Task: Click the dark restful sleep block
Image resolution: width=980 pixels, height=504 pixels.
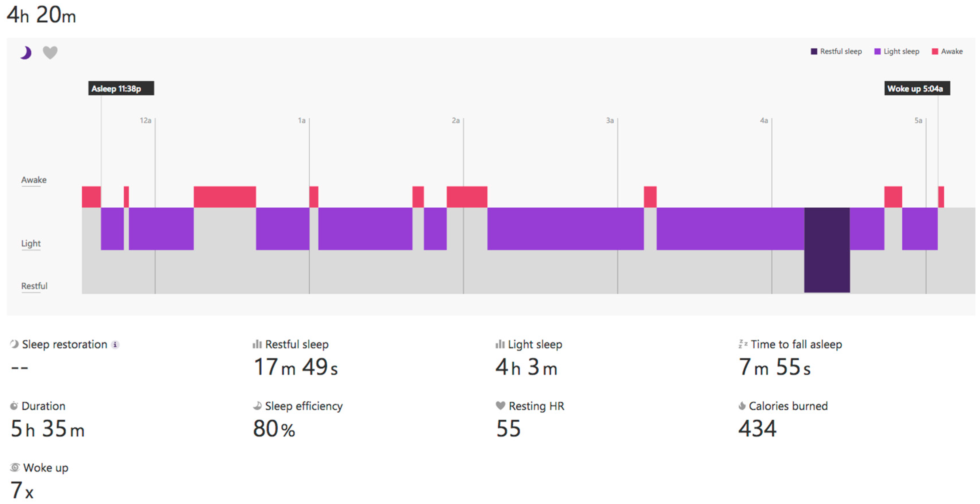Action: click(827, 250)
